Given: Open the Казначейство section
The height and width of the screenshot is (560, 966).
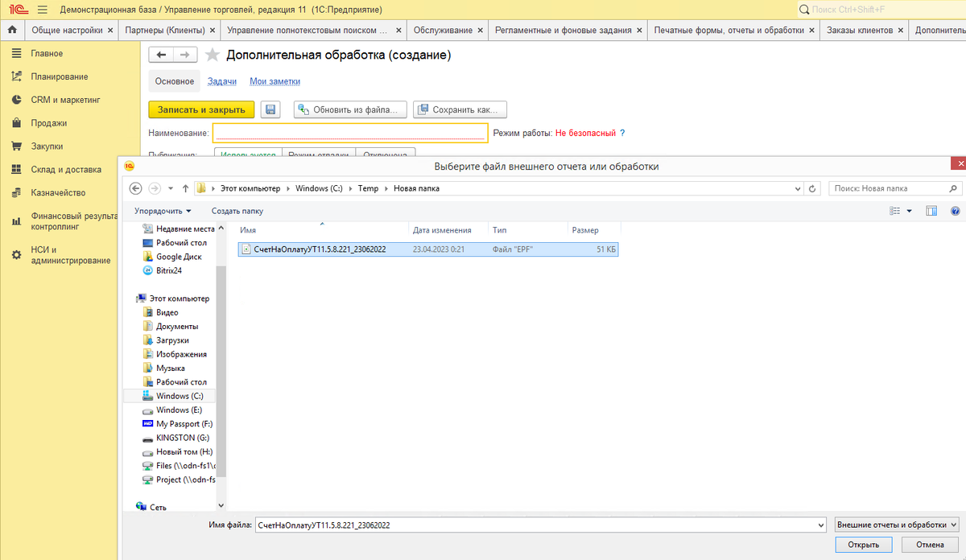Looking at the screenshot, I should tap(58, 192).
